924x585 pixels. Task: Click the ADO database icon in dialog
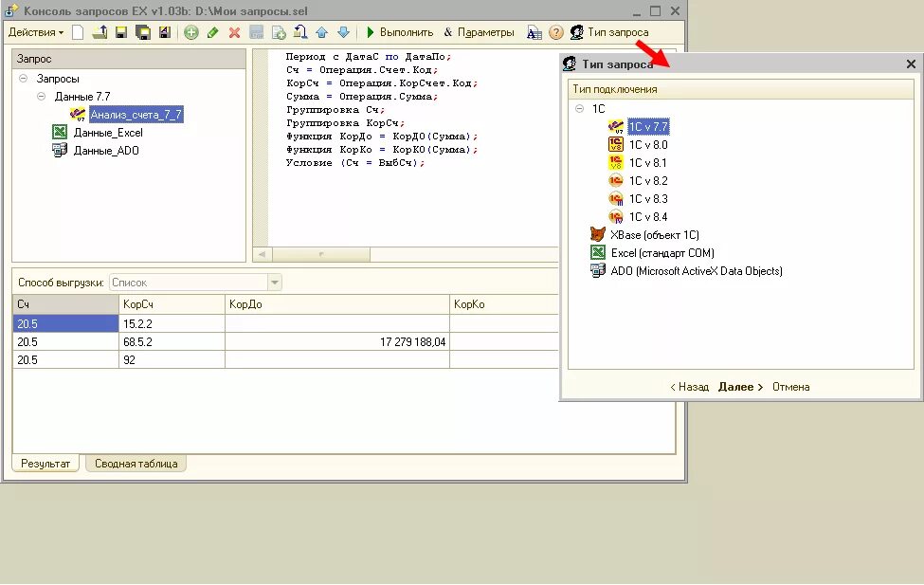point(598,270)
